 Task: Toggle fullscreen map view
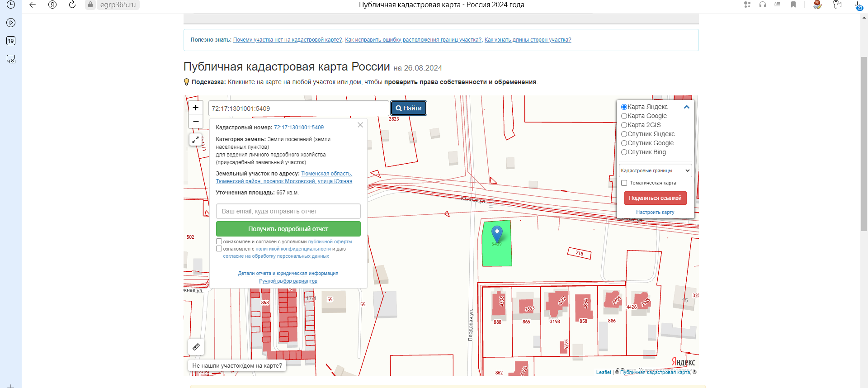click(195, 140)
